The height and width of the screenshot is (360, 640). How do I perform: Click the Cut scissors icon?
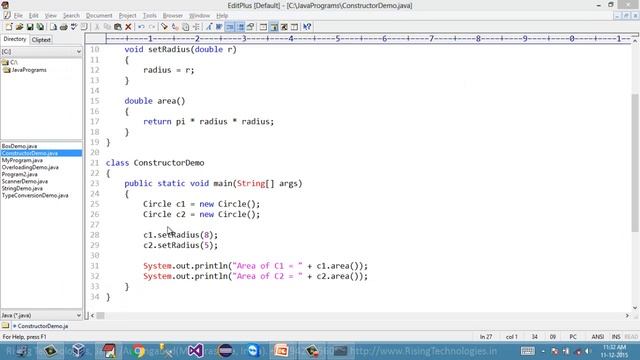[x=97, y=27]
